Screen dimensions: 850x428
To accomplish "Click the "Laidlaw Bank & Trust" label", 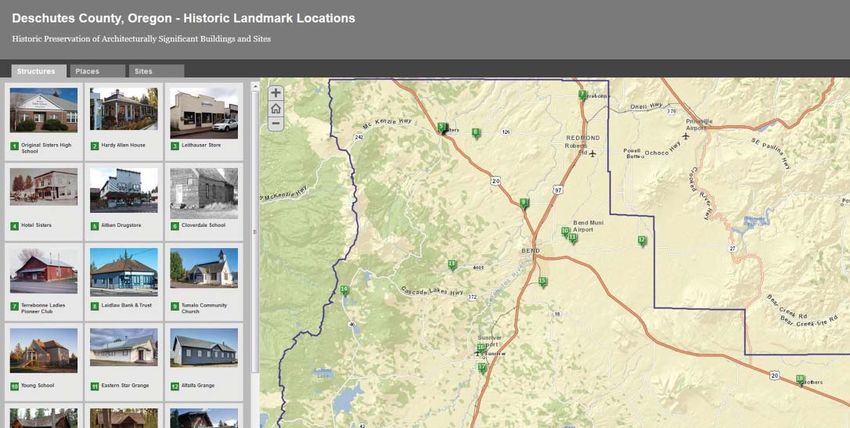I will tap(127, 306).
